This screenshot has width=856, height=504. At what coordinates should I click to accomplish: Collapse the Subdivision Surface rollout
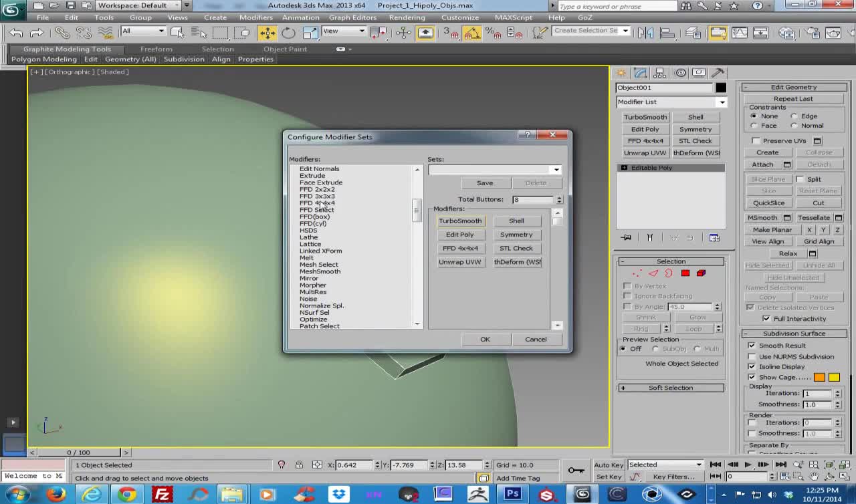[794, 334]
